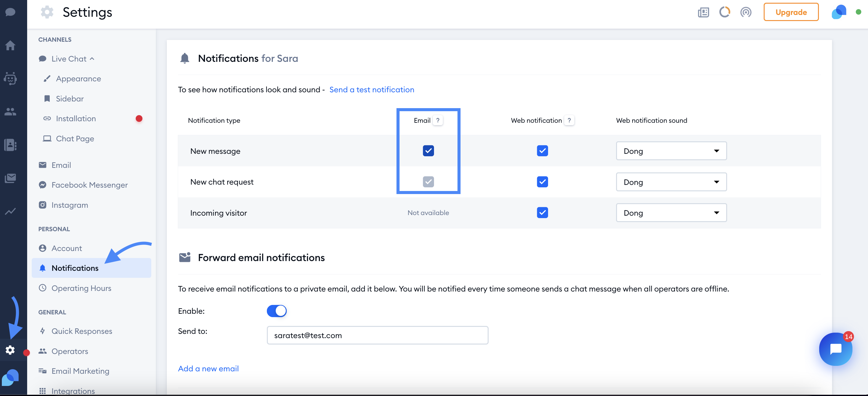Uncheck Email for New message
Viewport: 868px width, 396px height.
(428, 151)
